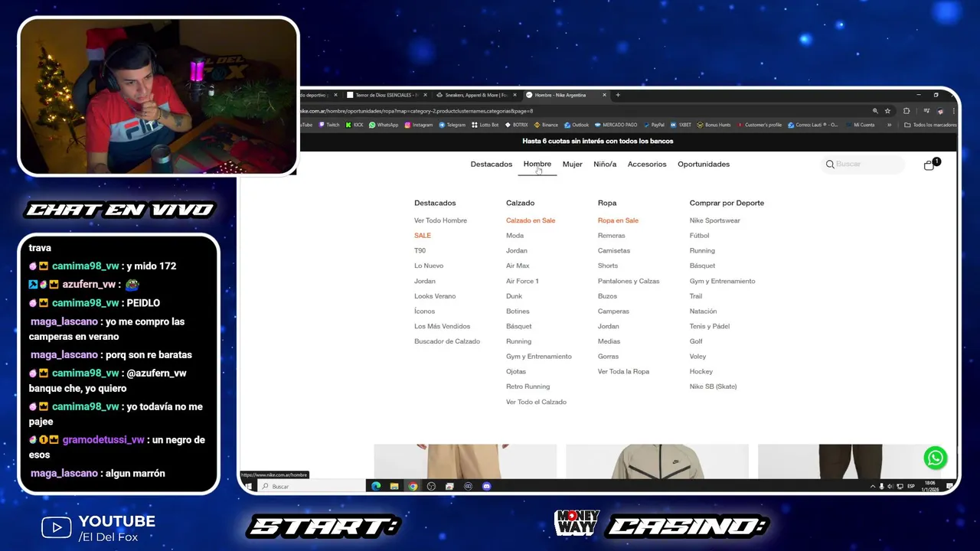Go to Tenis y Pádel sport
This screenshot has width=980, height=551.
(710, 326)
